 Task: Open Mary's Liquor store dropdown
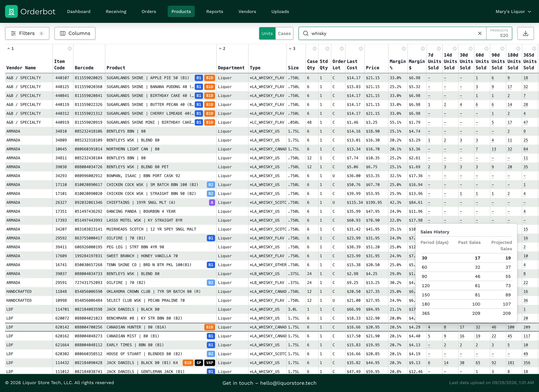tap(513, 12)
